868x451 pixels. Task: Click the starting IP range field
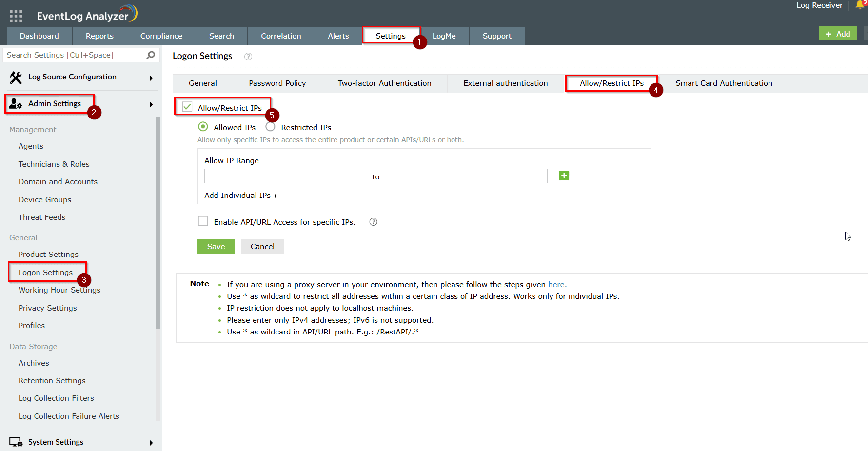283,176
